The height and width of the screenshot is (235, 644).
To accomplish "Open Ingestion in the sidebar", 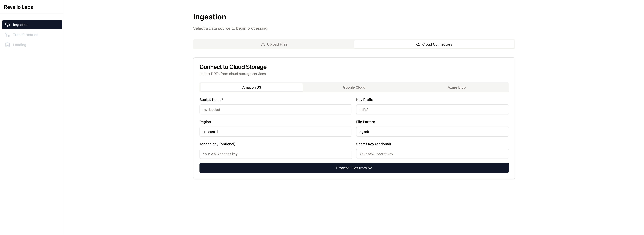I will pyautogui.click(x=32, y=25).
